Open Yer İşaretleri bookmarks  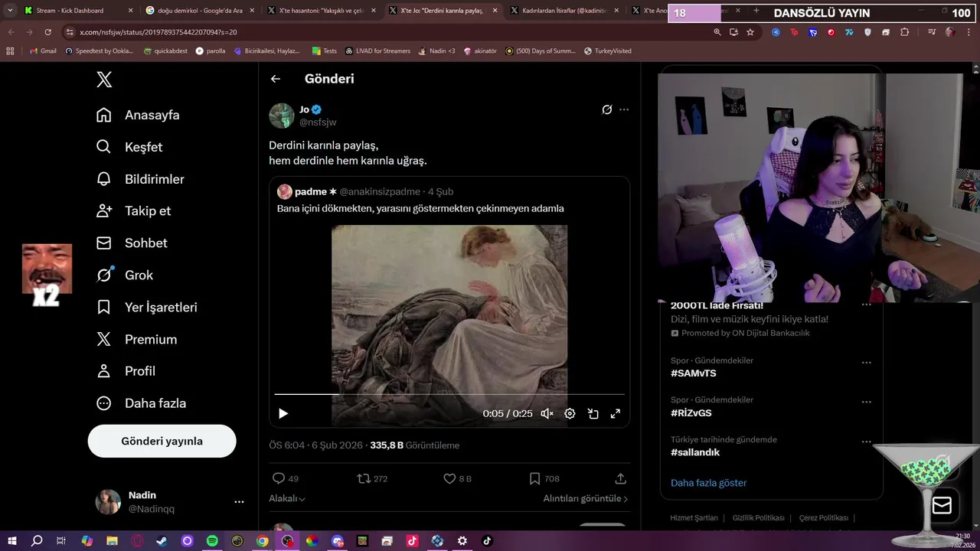pyautogui.click(x=147, y=307)
